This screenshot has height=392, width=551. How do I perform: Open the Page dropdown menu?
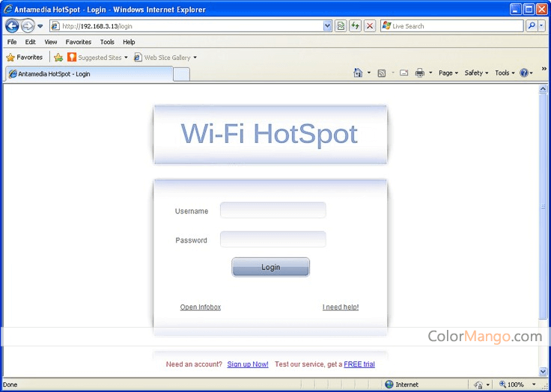[448, 73]
